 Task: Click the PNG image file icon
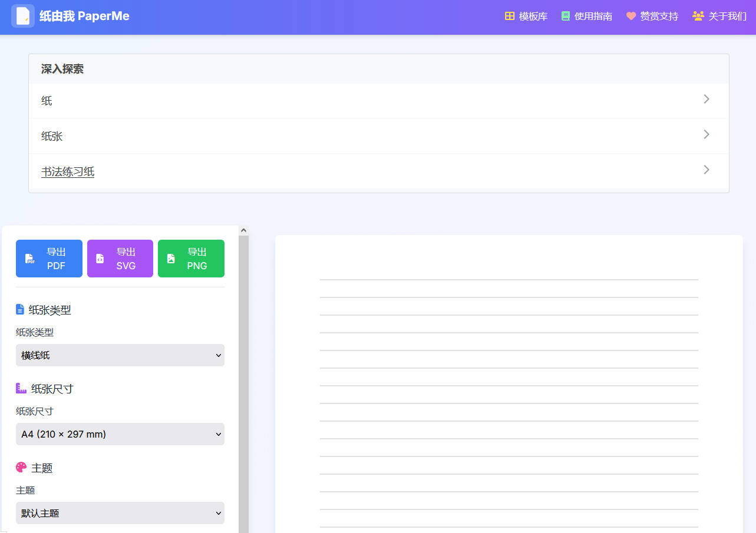click(x=171, y=259)
